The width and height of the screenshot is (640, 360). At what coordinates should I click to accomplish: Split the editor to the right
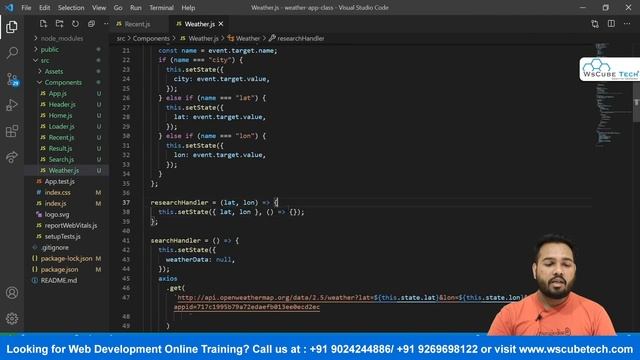coord(611,24)
